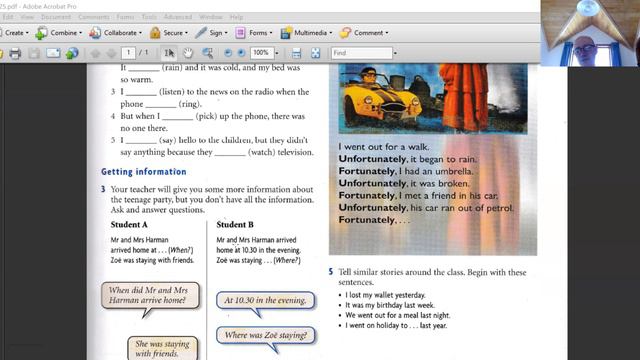This screenshot has height=360, width=640.
Task: Open the Edit menu
Action: coord(8,17)
